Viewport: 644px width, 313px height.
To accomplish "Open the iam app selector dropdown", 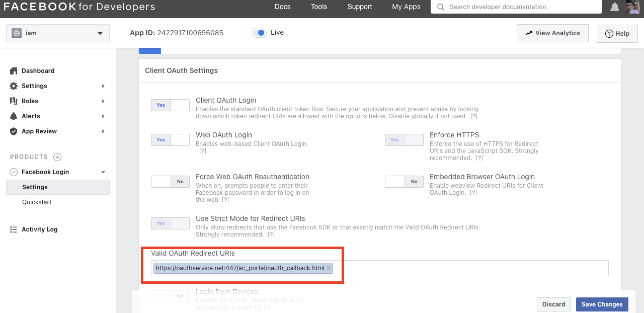I will (x=58, y=33).
